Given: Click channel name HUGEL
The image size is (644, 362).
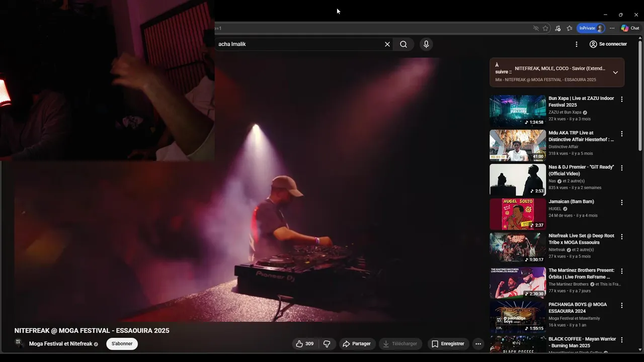Looking at the screenshot, I should coord(555,209).
